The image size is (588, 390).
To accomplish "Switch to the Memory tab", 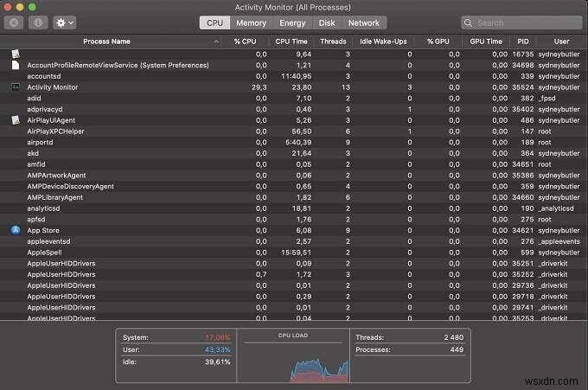I will coord(251,22).
